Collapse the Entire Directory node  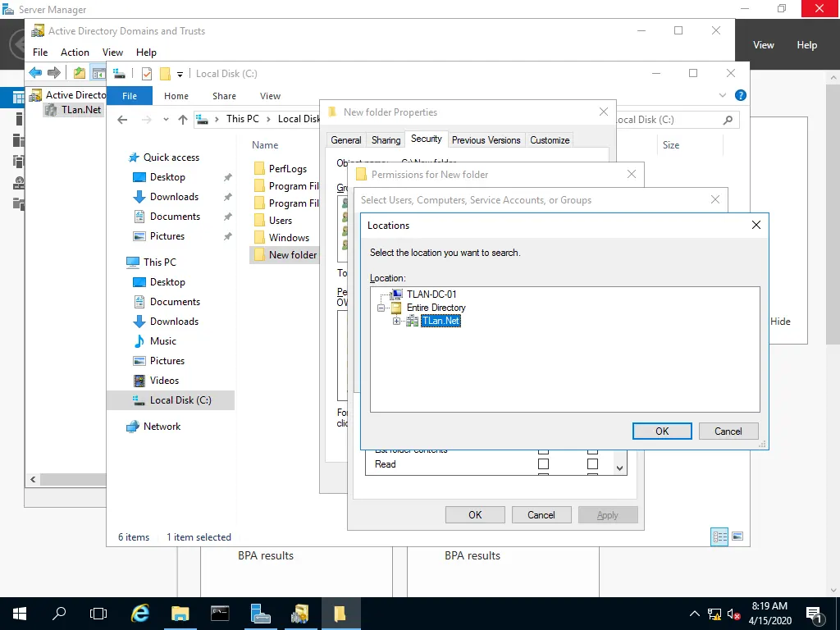pos(381,308)
